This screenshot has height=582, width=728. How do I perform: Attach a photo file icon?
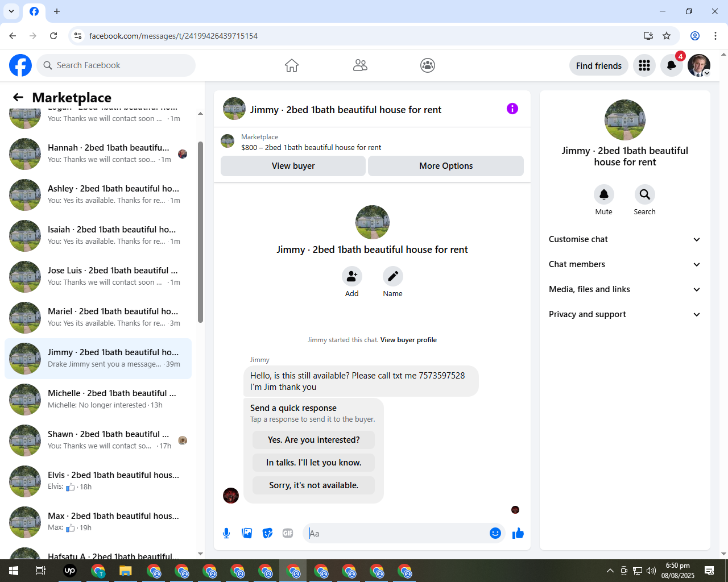point(247,533)
